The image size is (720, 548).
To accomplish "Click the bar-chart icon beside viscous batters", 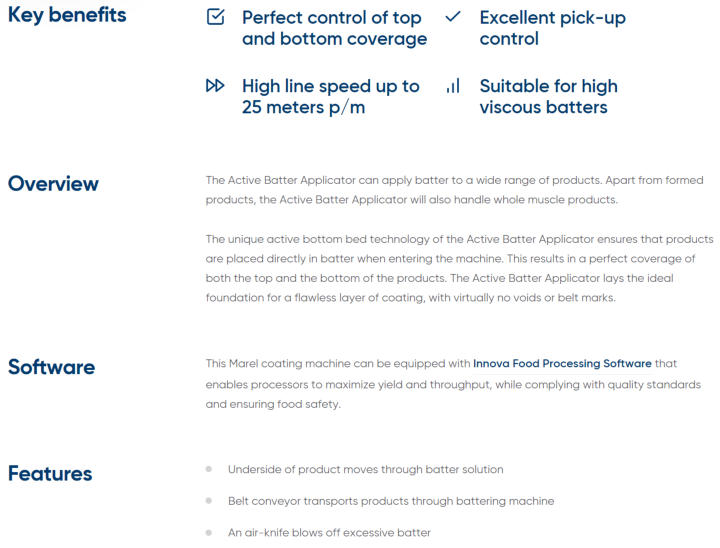I will point(453,86).
